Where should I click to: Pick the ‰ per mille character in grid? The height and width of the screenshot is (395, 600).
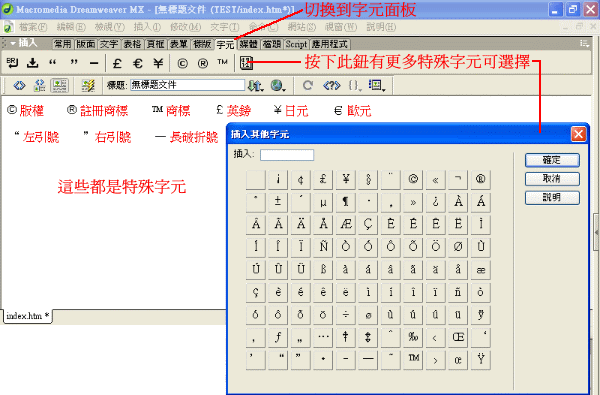[x=413, y=338]
